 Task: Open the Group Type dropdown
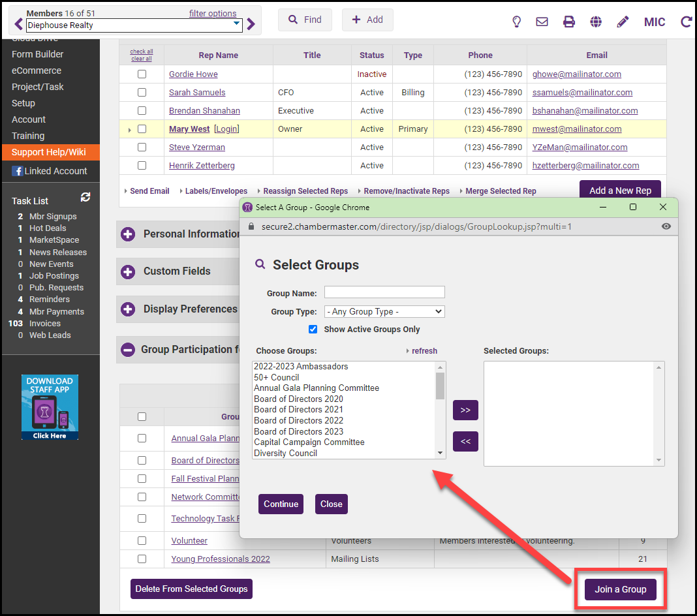[x=384, y=312]
